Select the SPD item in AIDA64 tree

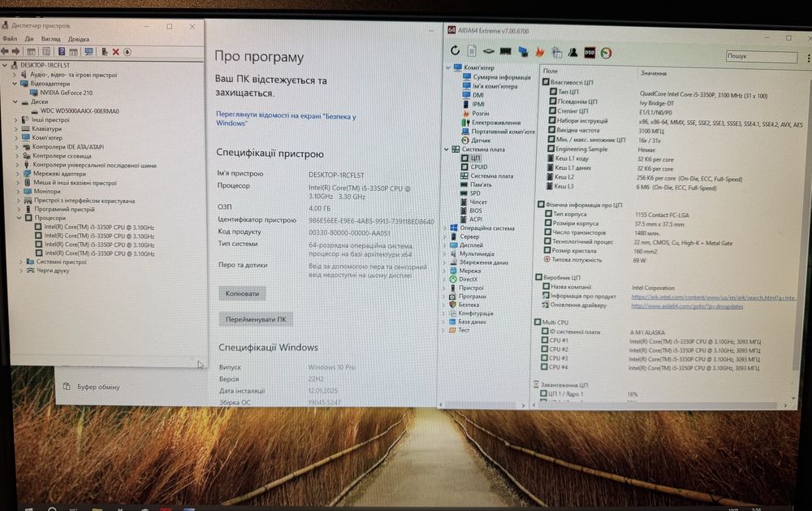[470, 193]
